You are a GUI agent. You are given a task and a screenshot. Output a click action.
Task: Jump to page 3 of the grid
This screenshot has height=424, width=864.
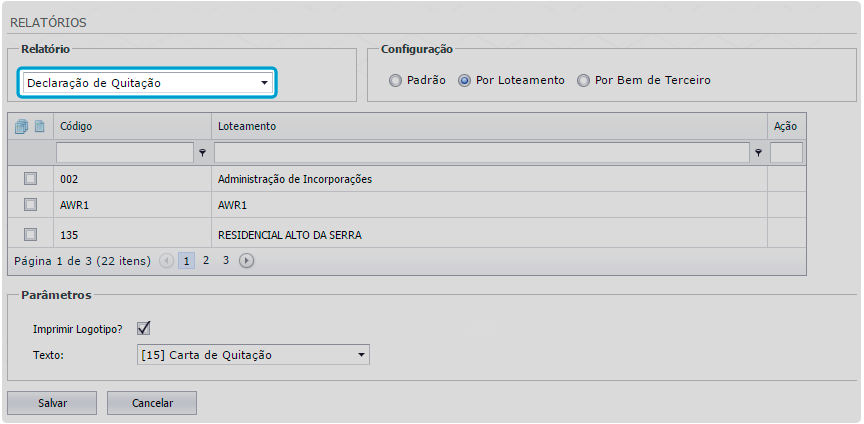[x=226, y=261]
